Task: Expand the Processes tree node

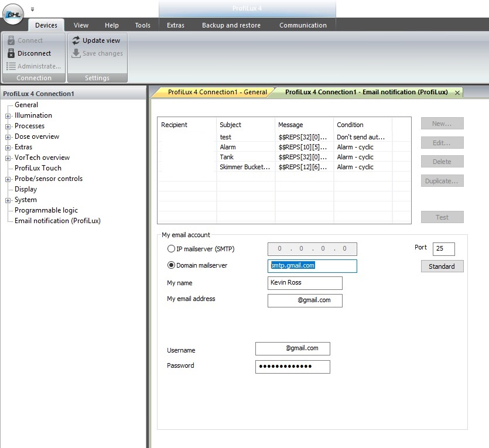Action: click(x=8, y=126)
